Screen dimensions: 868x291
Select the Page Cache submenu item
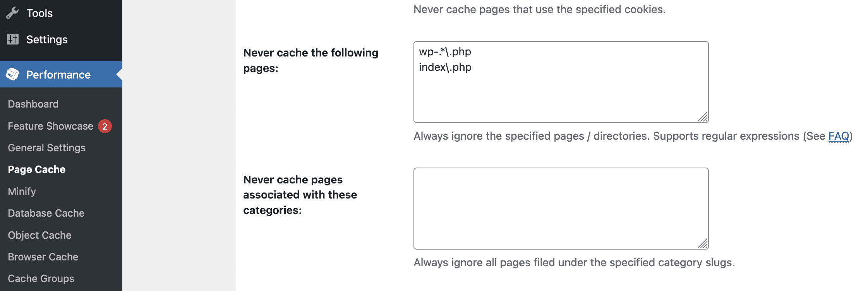click(37, 169)
